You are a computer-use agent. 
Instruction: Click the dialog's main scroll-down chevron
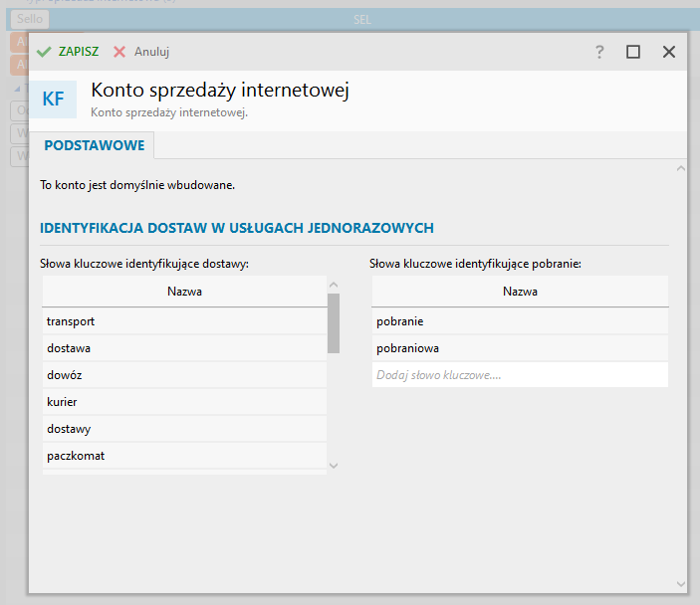(x=681, y=584)
